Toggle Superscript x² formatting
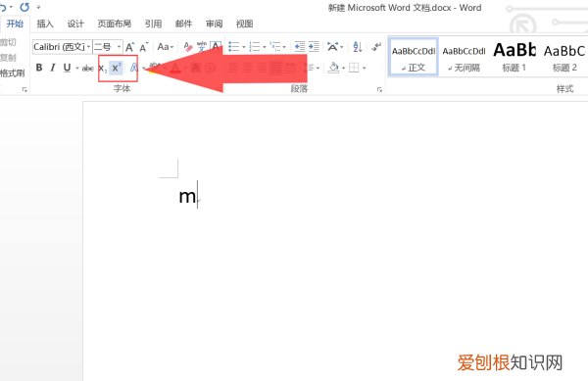 (x=117, y=68)
